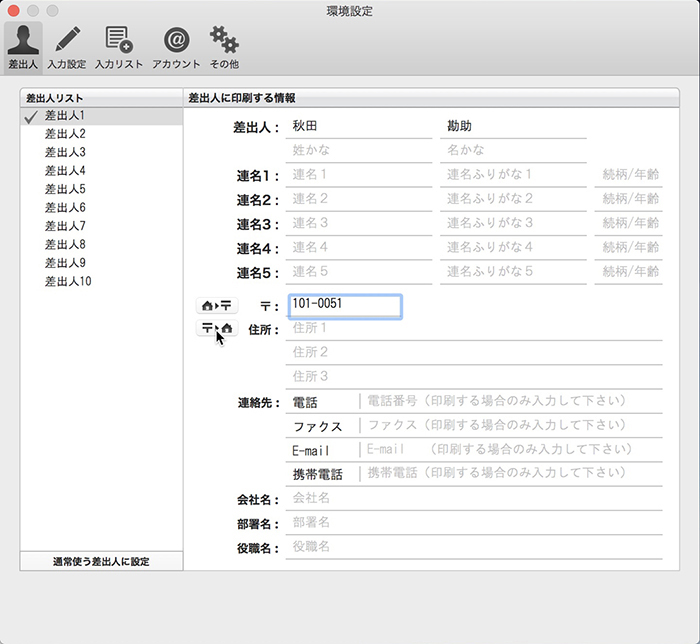Select 差出人10 in the sender list
Screen dimensions: 700x644
click(x=68, y=282)
